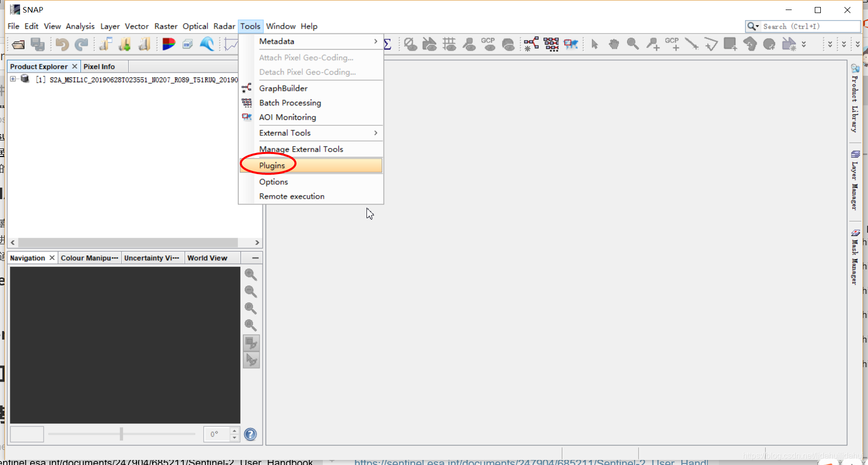Viewport: 868px width, 465px height.
Task: Toggle pin overlay in toolbar
Action: 469,44
